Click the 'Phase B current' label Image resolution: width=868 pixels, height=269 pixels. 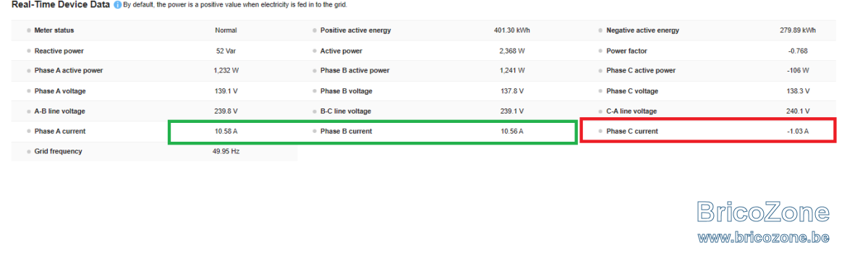click(x=346, y=132)
